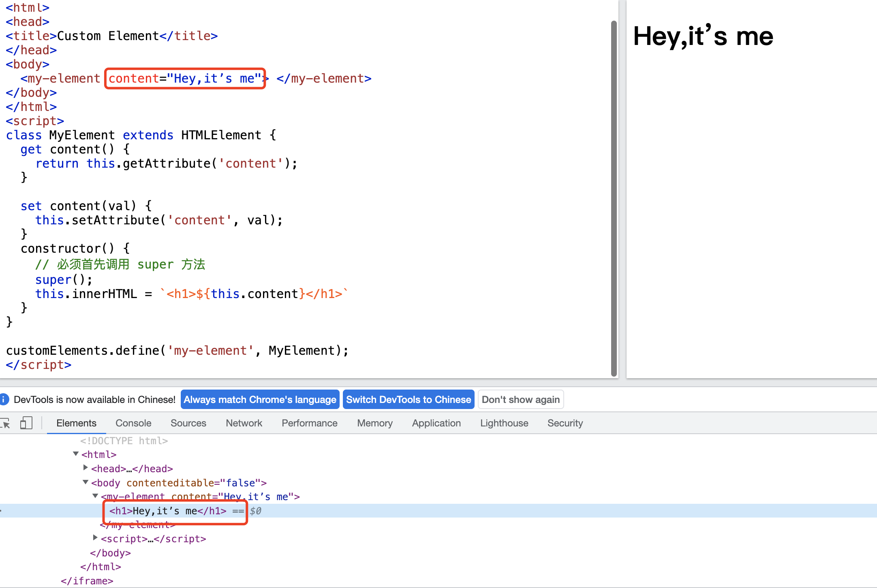
Task: Open the Network tab
Action: [244, 423]
